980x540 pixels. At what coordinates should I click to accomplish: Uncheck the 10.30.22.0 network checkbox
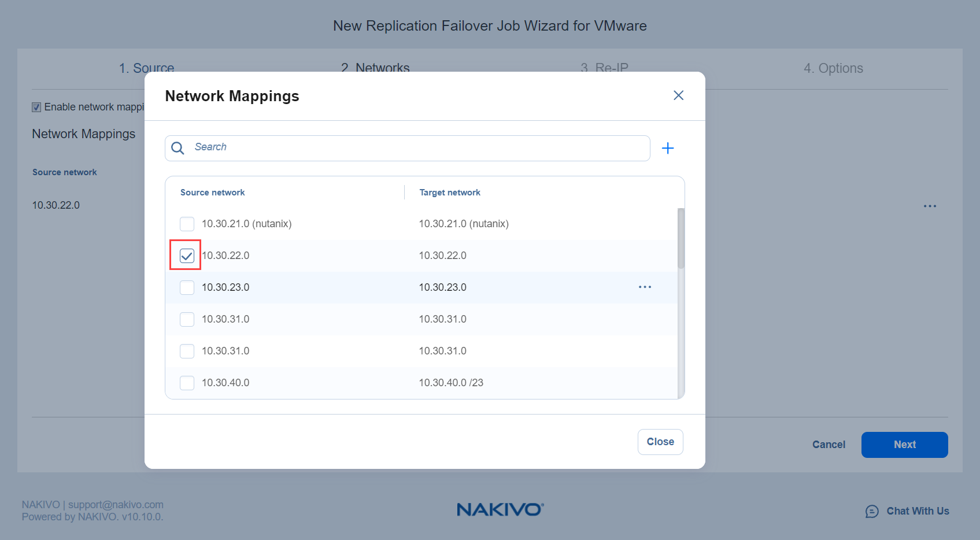click(x=187, y=256)
